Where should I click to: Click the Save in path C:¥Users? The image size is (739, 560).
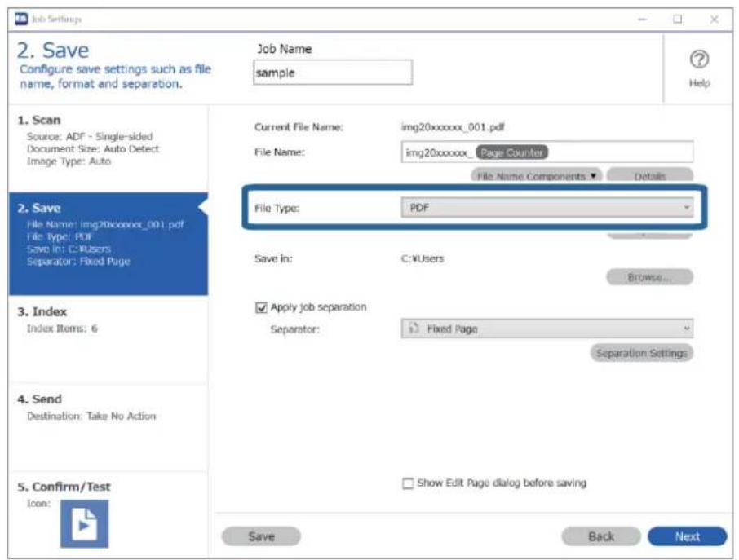(423, 258)
